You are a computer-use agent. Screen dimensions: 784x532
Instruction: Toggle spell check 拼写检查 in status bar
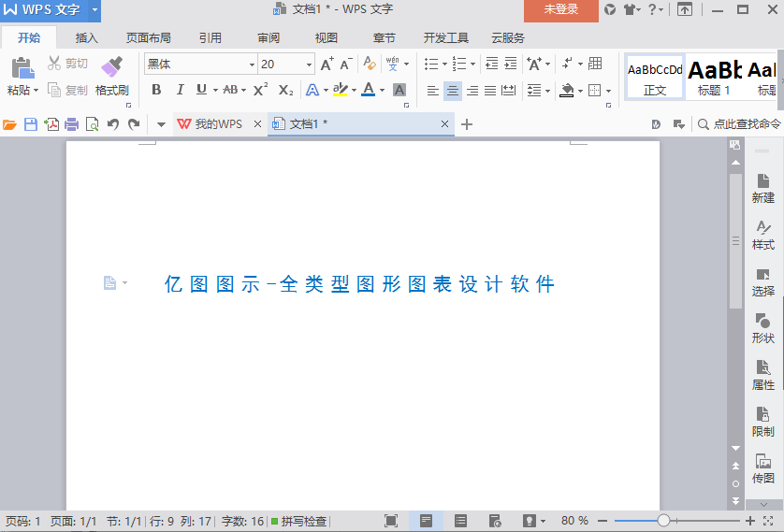tap(299, 522)
